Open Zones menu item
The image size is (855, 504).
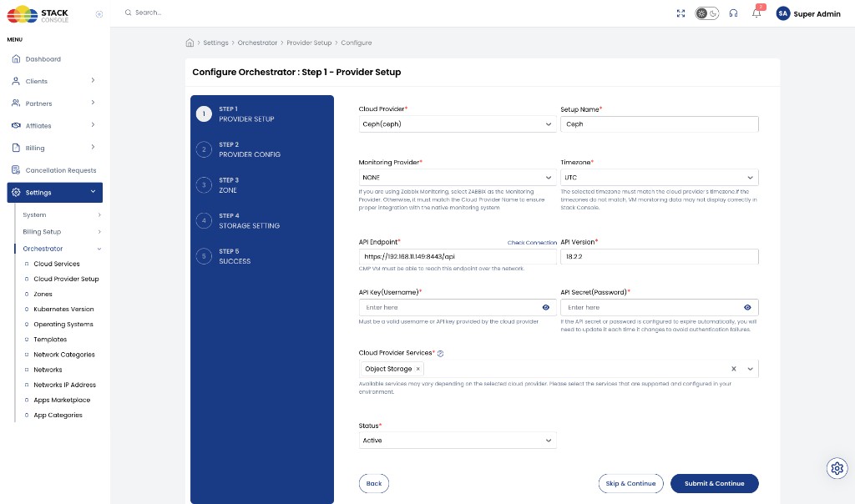43,295
